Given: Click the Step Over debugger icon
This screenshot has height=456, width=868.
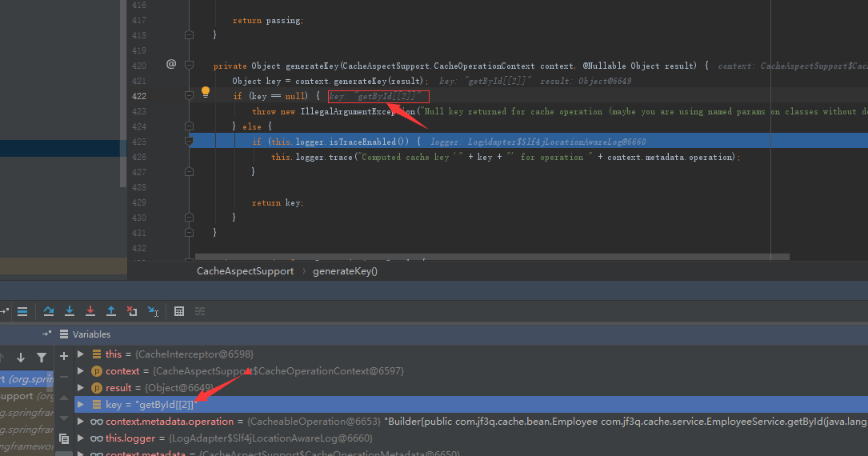Looking at the screenshot, I should 49,311.
